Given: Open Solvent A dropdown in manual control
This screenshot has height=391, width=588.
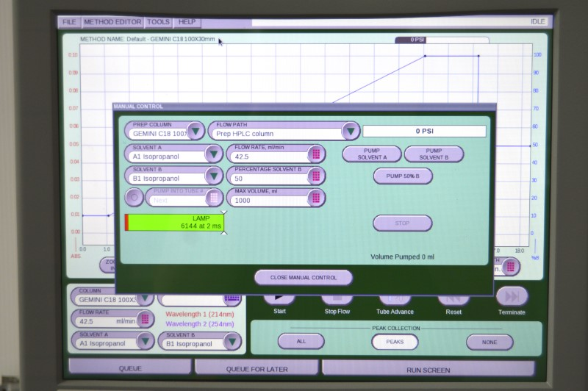Looking at the screenshot, I should coord(213,154).
